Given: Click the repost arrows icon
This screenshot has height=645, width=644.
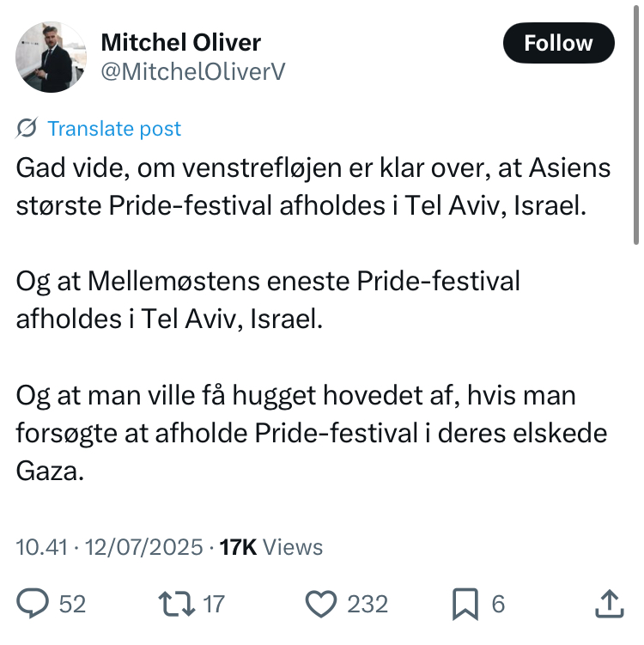Looking at the screenshot, I should [x=175, y=605].
